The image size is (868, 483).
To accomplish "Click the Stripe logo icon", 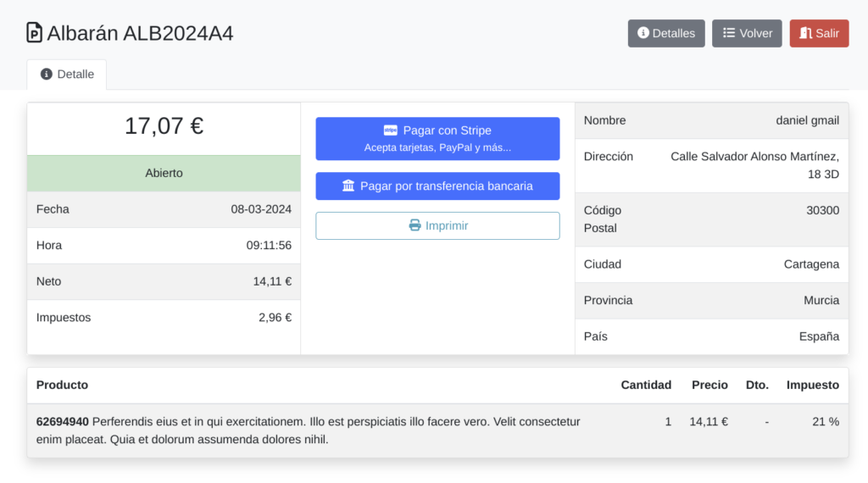I will click(x=391, y=130).
